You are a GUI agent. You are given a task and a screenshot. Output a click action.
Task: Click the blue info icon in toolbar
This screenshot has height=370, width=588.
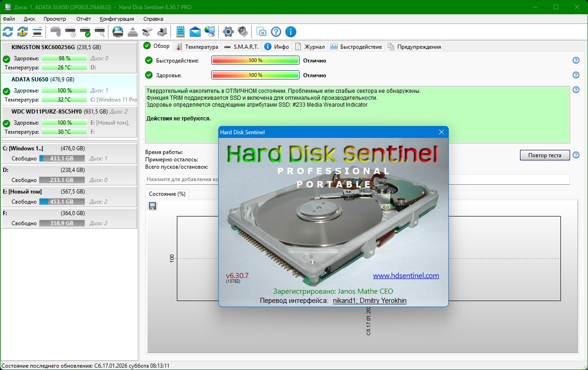pyautogui.click(x=290, y=32)
